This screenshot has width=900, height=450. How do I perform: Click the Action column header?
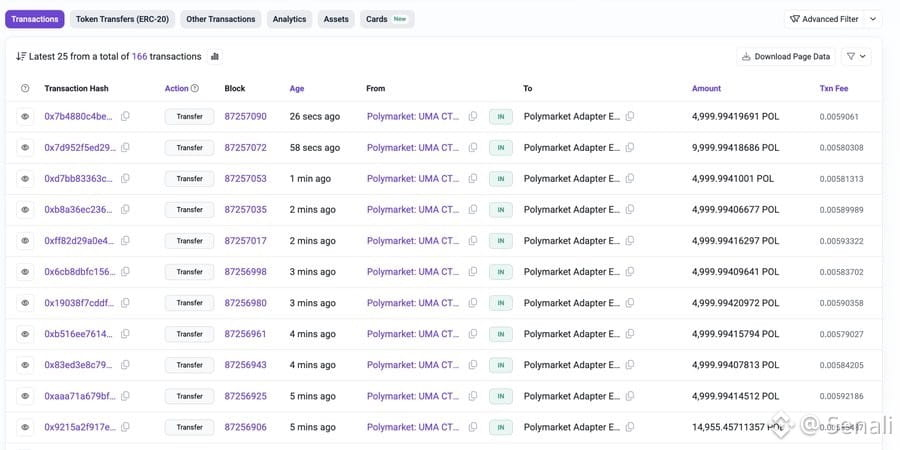pyautogui.click(x=176, y=88)
